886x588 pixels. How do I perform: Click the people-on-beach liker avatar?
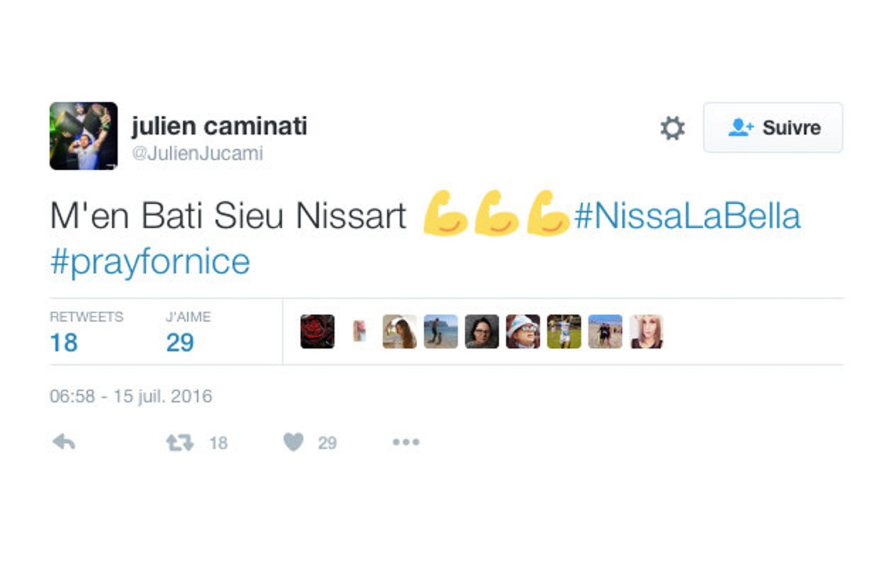pyautogui.click(x=605, y=332)
